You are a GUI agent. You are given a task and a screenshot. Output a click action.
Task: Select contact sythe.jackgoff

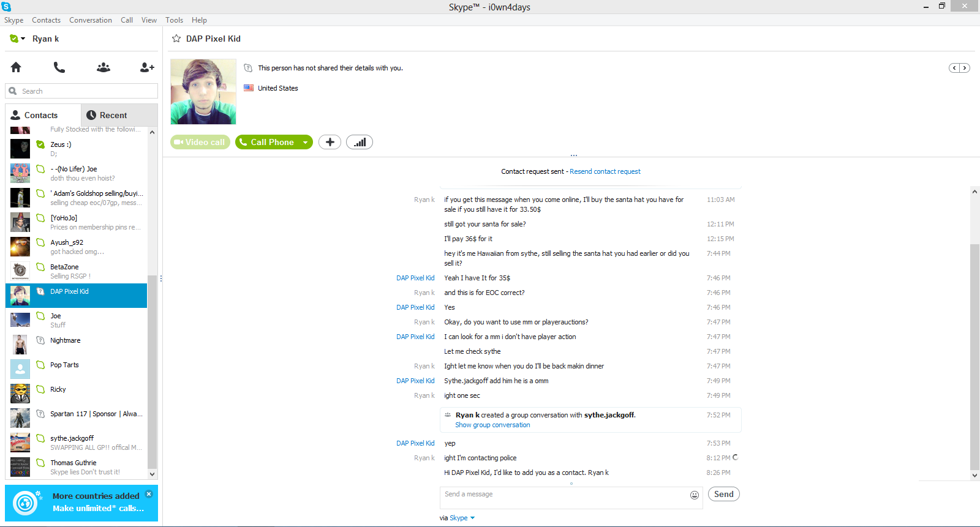click(x=77, y=443)
